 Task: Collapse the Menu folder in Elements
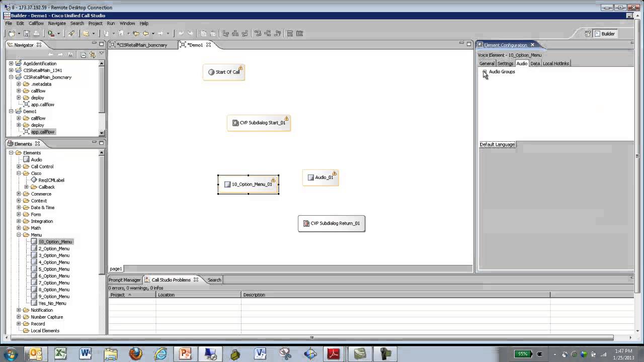point(19,235)
